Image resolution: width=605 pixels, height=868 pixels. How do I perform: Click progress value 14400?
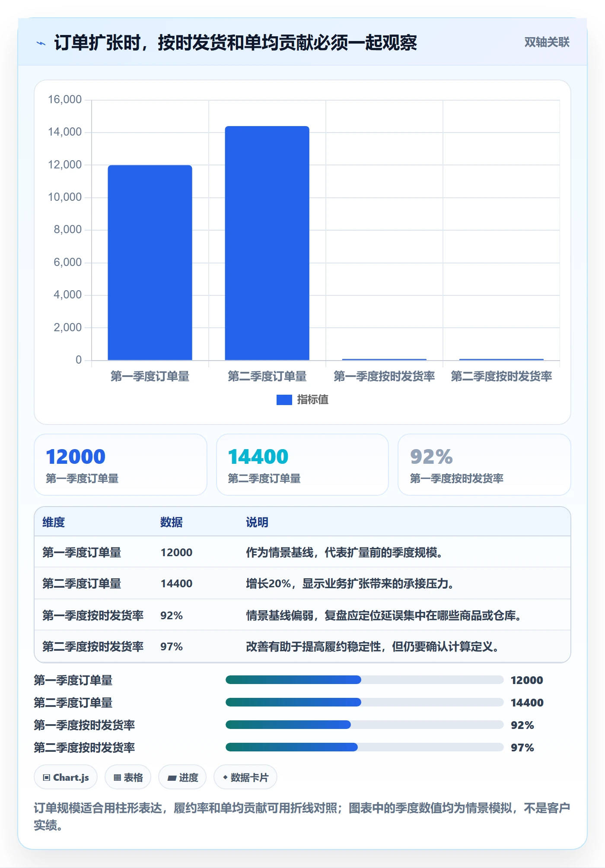527,703
